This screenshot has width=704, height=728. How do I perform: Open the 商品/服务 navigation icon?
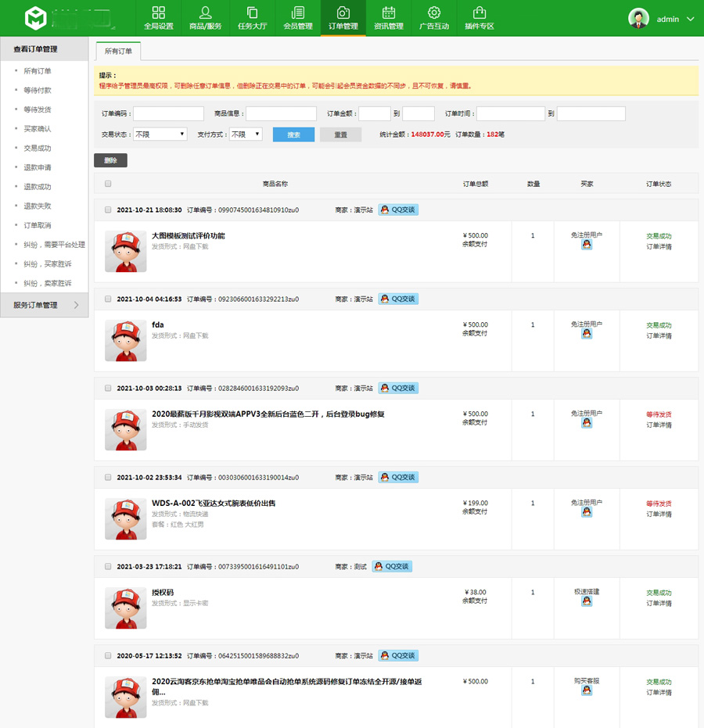(205, 13)
